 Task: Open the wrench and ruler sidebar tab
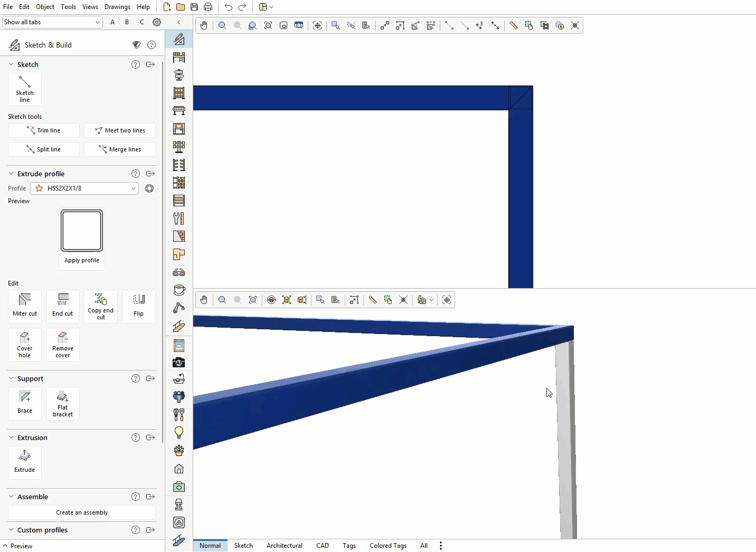(x=179, y=218)
